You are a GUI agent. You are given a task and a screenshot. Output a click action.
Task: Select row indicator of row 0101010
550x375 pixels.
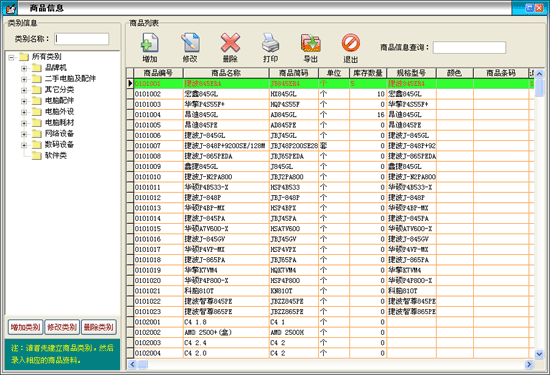130,177
